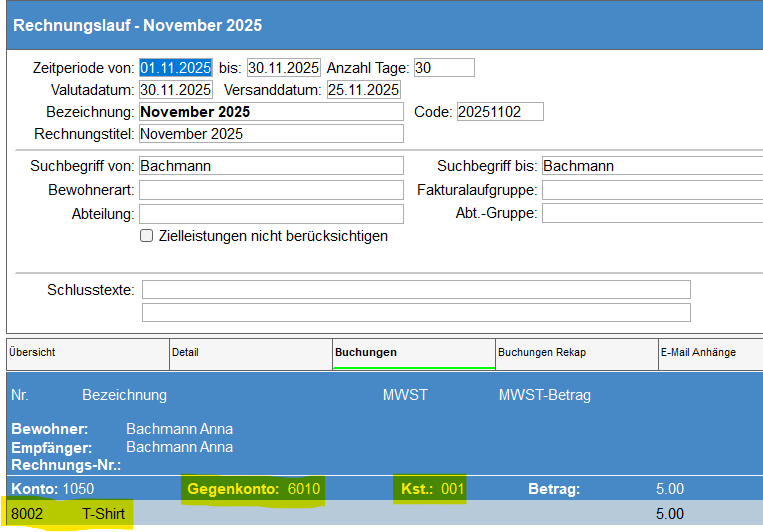Screen dimensions: 763x532
Task: Select the Bewohnerart input field
Action: pyautogui.click(x=271, y=190)
